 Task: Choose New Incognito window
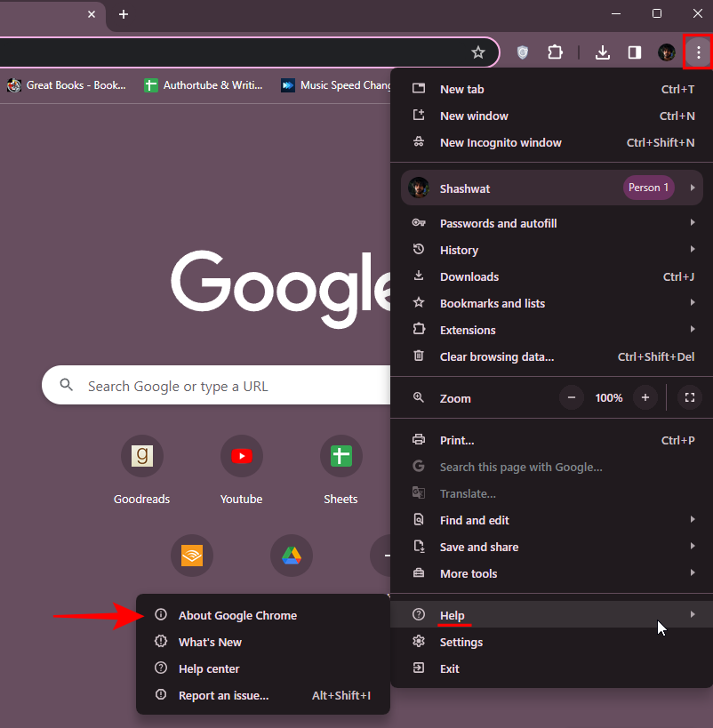click(x=501, y=142)
